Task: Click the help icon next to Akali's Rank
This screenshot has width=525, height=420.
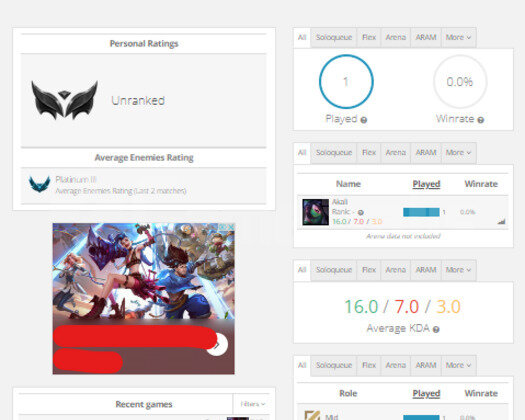Action: click(361, 212)
